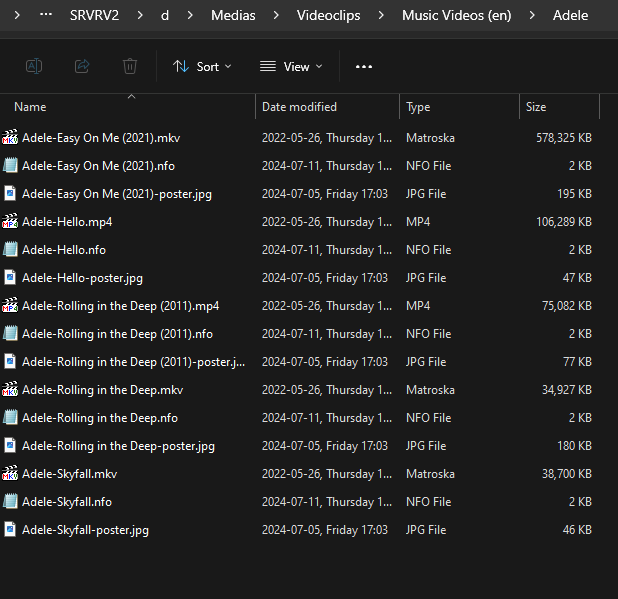
Task: Navigate to Music Videos (en) breadcrumb
Action: tap(456, 15)
